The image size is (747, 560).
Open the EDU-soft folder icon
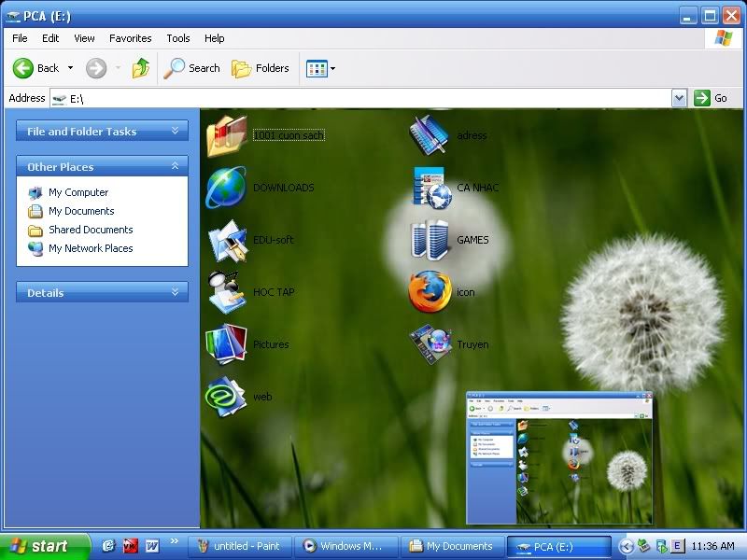point(226,240)
